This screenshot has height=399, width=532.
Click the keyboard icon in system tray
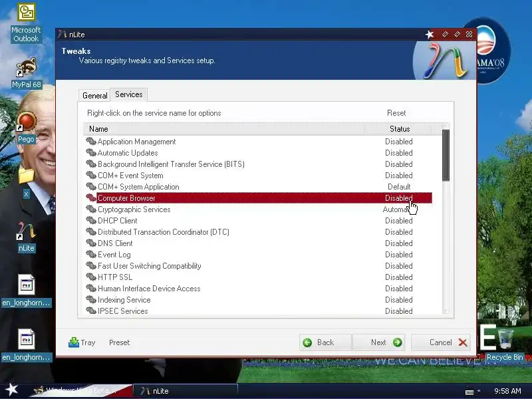click(469, 392)
